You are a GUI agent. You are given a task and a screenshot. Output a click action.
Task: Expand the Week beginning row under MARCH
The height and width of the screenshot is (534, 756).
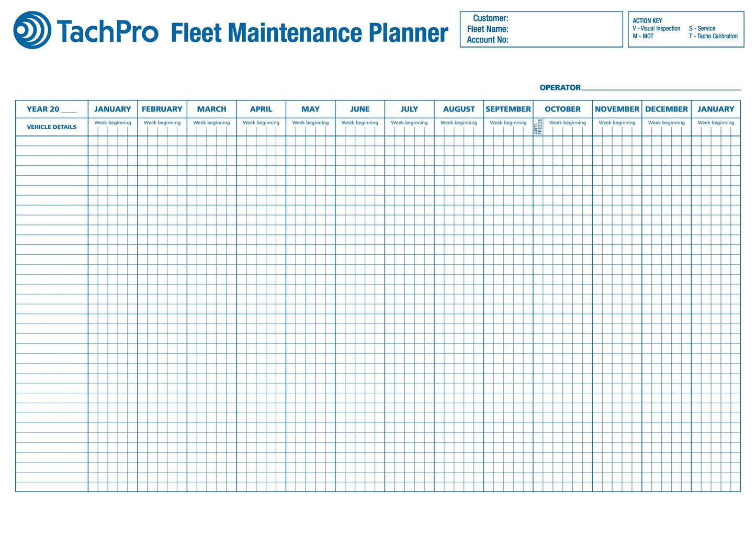tap(211, 122)
